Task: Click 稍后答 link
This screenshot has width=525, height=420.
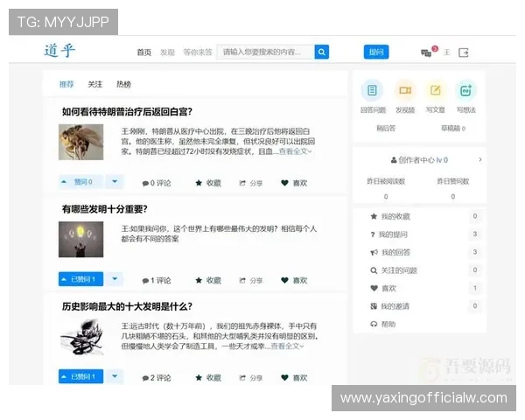Action: (x=386, y=129)
